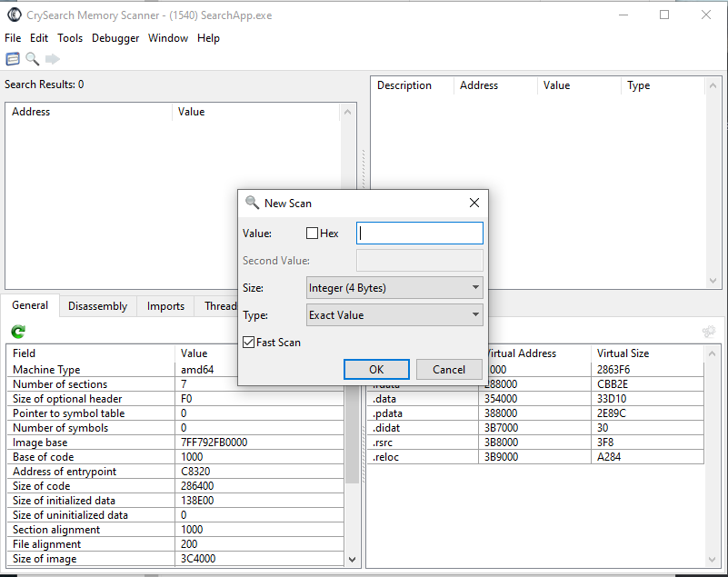Open the Size dropdown Integer (4 Bytes)
The height and width of the screenshot is (577, 728).
394,288
